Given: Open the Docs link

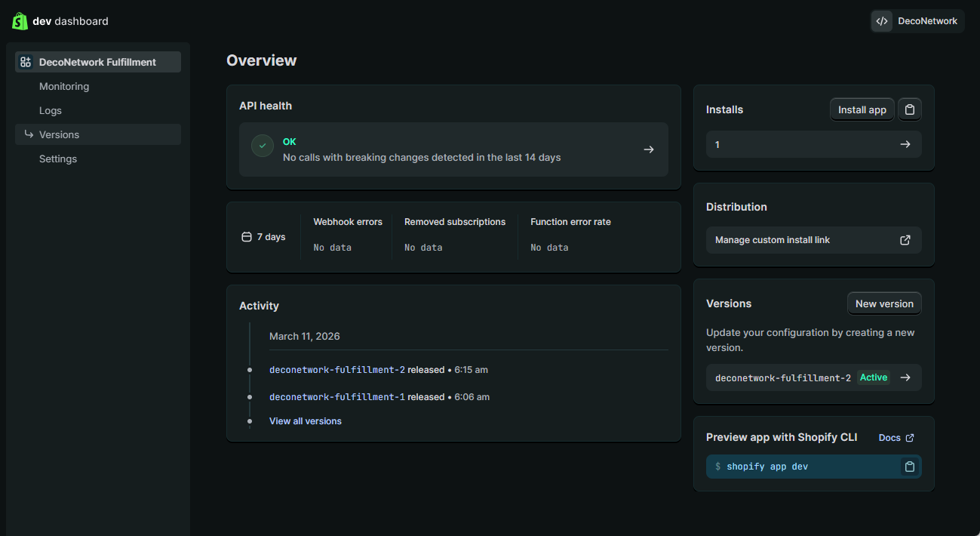Looking at the screenshot, I should (x=896, y=438).
